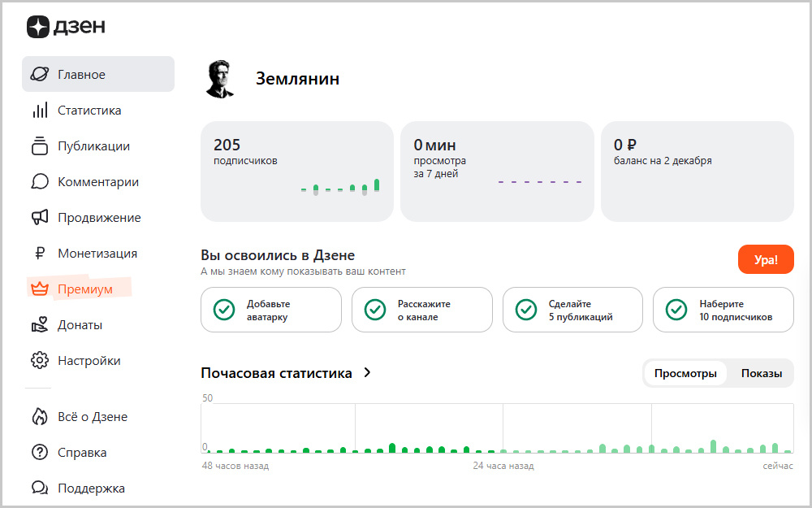
Task: Expand Почасовая статистика with the chevron arrow
Action: [x=367, y=373]
